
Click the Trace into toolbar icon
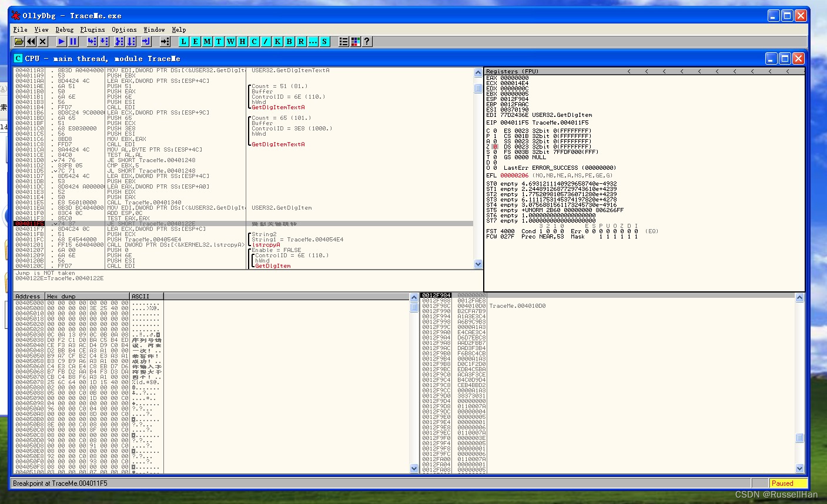click(119, 42)
